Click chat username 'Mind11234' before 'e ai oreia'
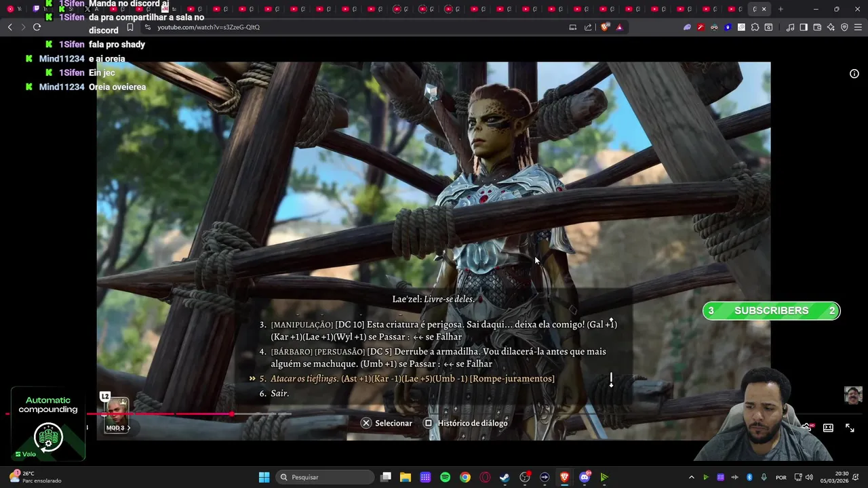This screenshot has height=488, width=868. click(x=62, y=58)
